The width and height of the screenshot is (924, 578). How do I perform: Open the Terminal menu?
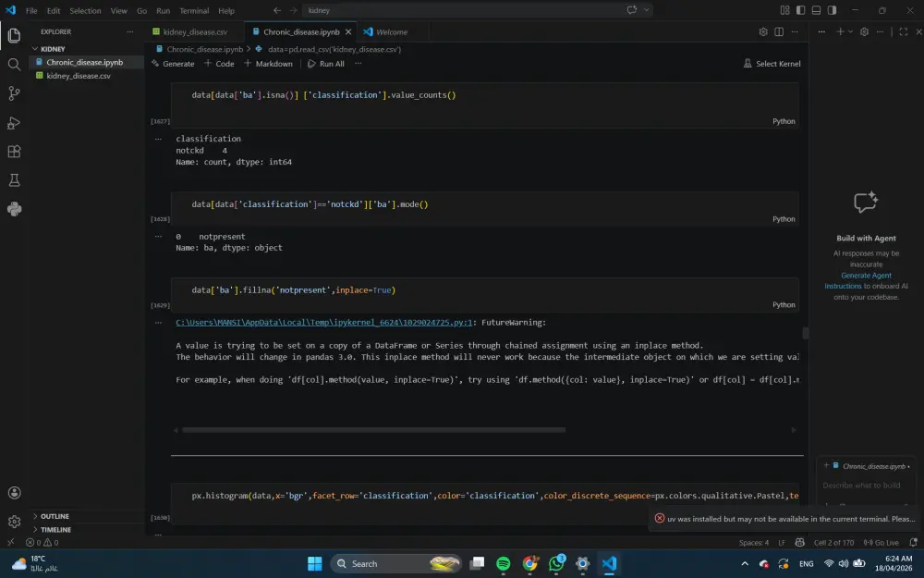[x=194, y=11]
